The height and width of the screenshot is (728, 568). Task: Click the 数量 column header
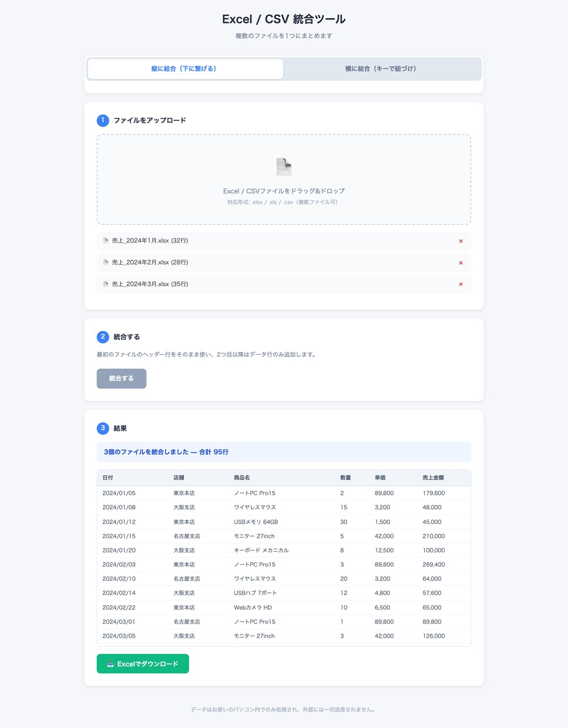[x=345, y=478]
